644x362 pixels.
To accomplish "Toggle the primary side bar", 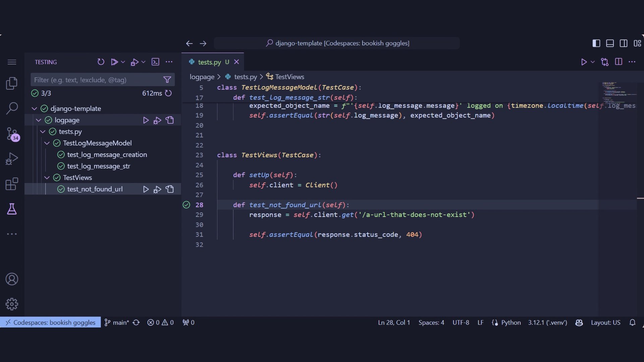I will pos(596,43).
